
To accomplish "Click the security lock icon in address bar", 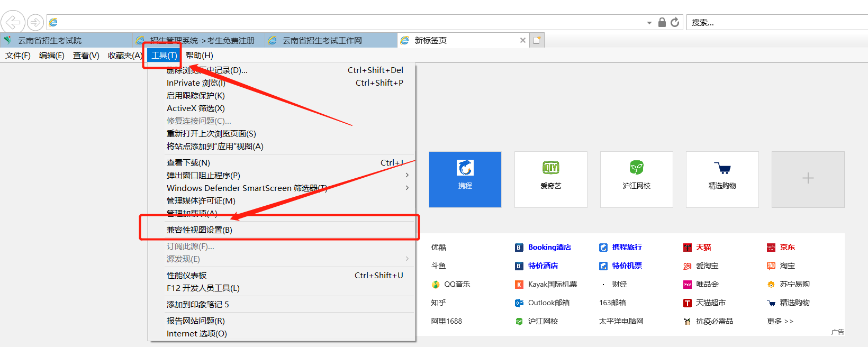I will coord(662,22).
